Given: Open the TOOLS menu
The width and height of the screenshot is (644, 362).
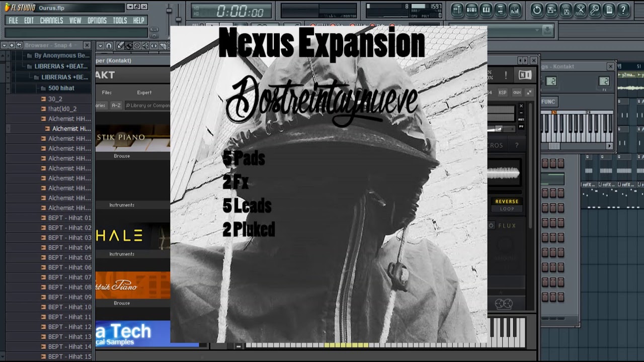Looking at the screenshot, I should 120,21.
